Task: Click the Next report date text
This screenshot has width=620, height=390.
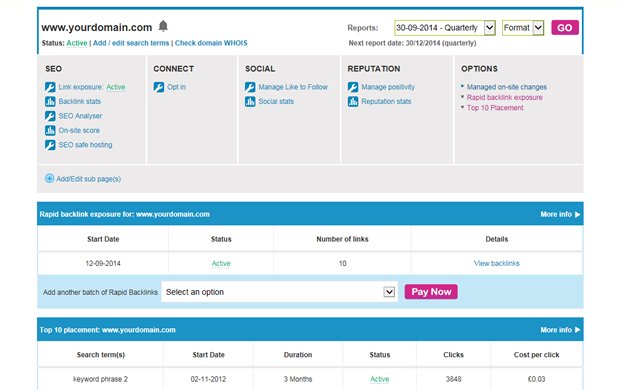Action: tap(412, 43)
